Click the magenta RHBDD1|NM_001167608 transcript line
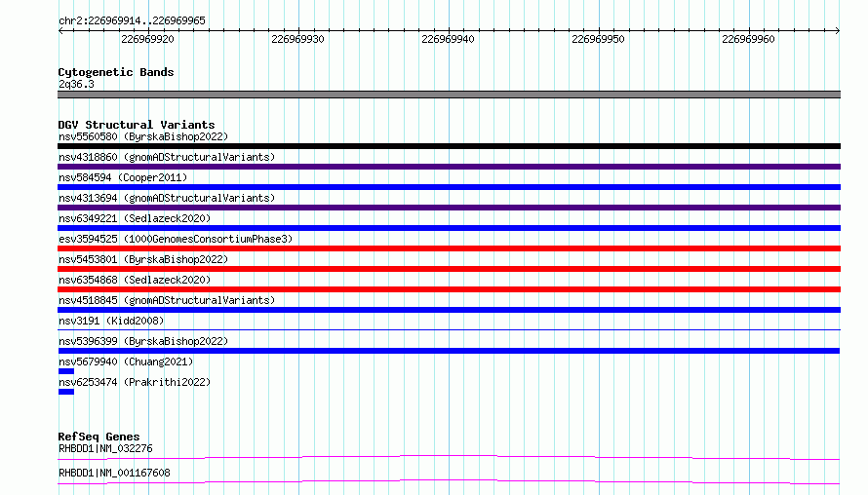868x495 pixels. (449, 481)
